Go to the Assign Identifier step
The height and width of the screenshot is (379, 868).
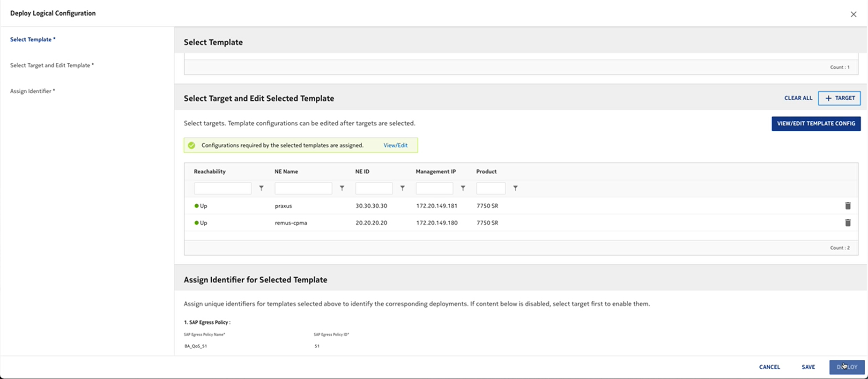point(32,91)
